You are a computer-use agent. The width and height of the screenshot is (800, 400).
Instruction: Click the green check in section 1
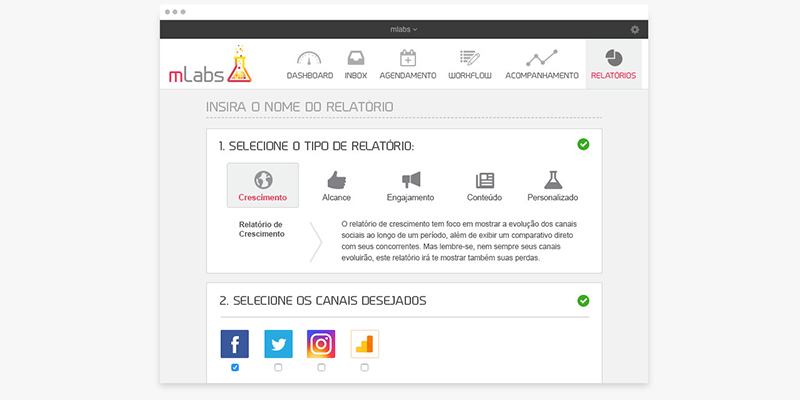(x=583, y=144)
